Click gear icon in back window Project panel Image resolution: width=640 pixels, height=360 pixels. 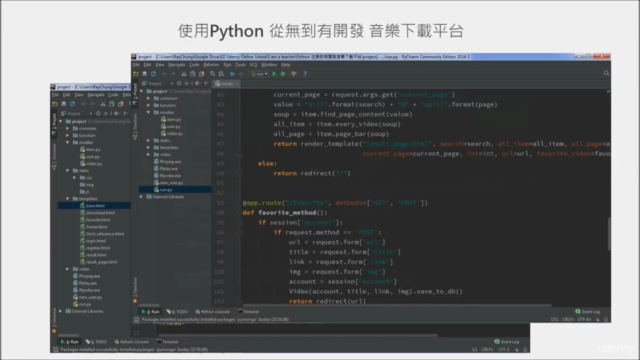[116, 113]
